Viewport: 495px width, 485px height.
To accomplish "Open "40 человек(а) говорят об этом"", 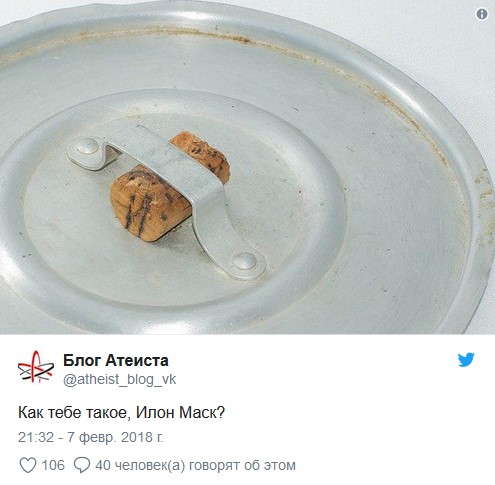I will coord(195,465).
